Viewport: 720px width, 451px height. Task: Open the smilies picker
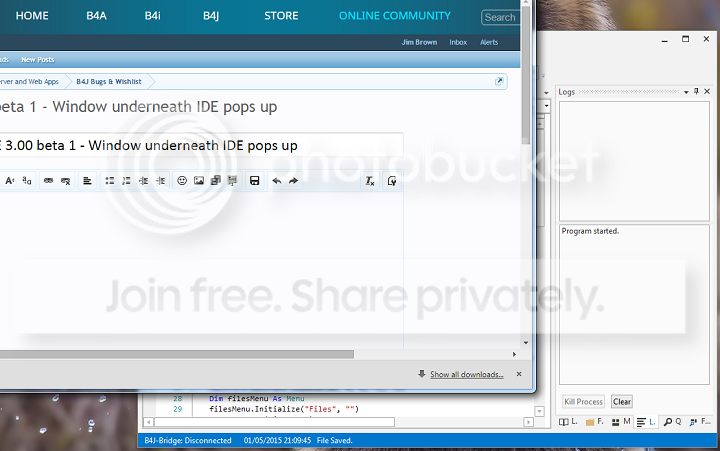(182, 180)
